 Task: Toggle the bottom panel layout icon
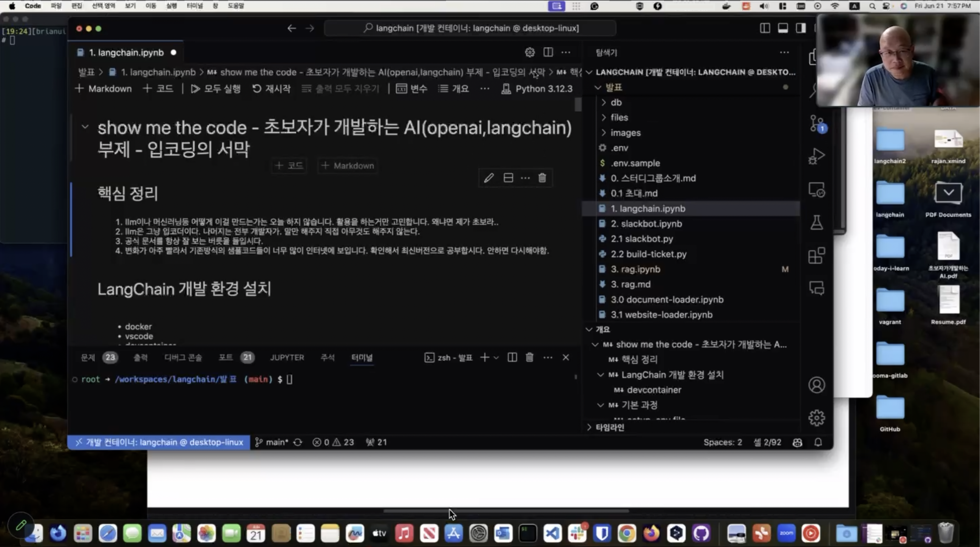782,28
